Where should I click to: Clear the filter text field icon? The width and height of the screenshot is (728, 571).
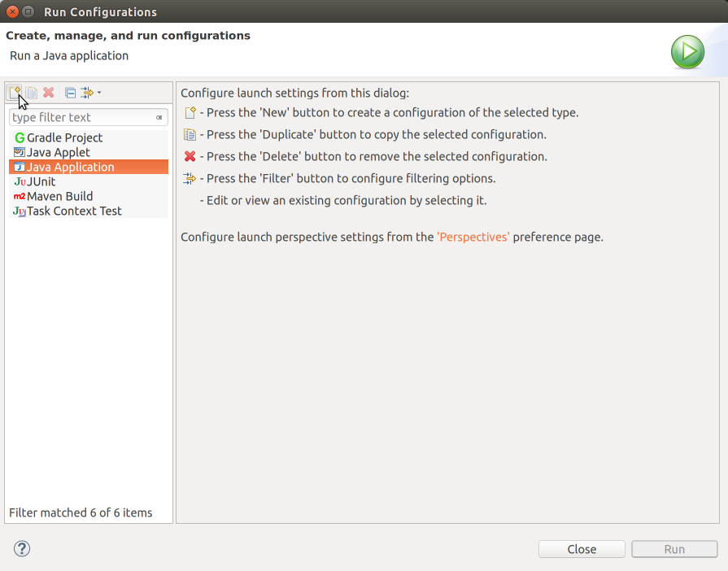159,118
